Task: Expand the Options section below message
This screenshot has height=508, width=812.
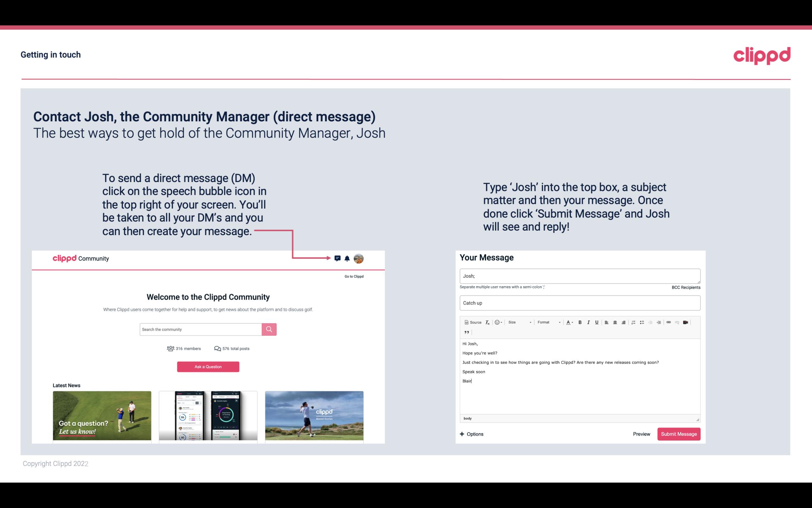Action: tap(472, 434)
